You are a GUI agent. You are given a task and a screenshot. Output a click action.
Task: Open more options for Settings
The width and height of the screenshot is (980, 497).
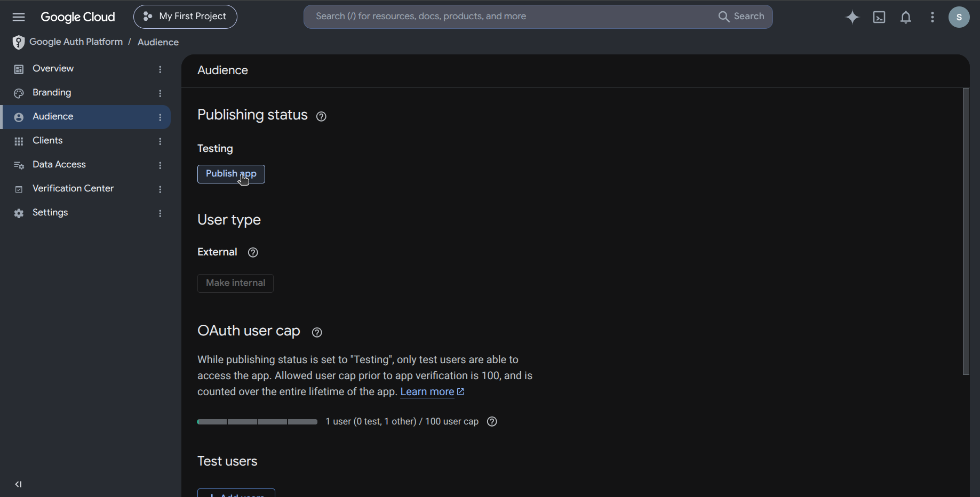click(160, 213)
